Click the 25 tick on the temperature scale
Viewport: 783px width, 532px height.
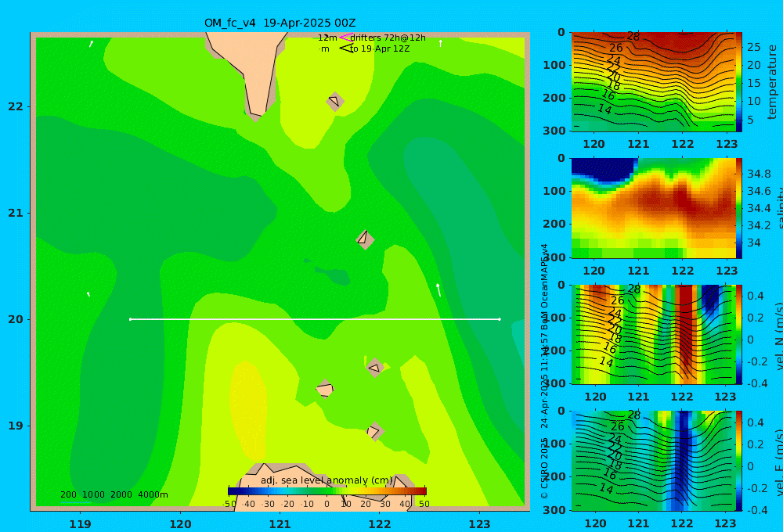pos(753,47)
